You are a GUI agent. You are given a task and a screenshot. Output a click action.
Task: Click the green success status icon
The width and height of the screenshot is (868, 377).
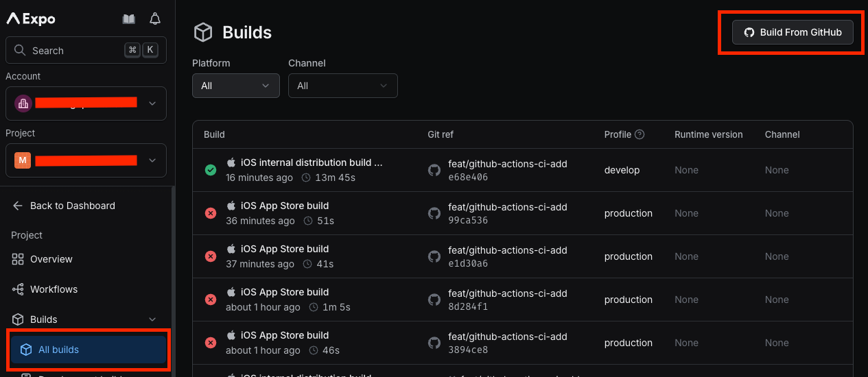click(211, 170)
